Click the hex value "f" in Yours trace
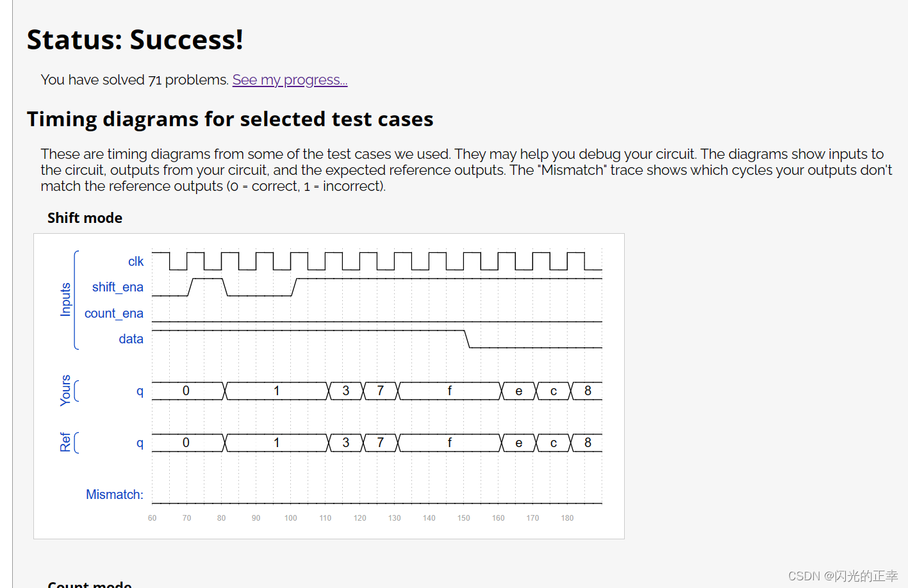Screen dimensions: 908x588 449,391
